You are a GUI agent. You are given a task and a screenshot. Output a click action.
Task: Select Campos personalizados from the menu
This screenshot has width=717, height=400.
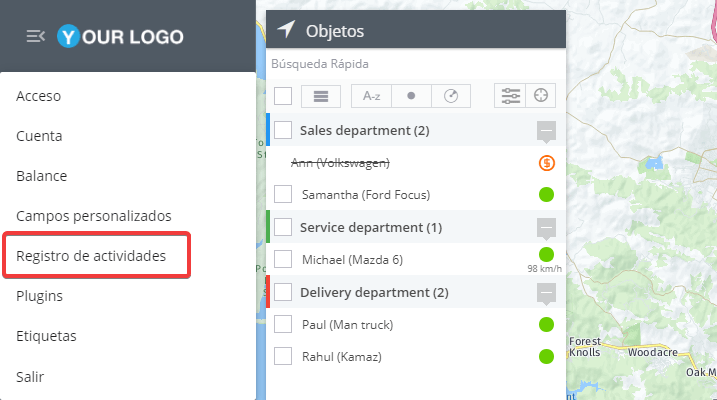94,216
